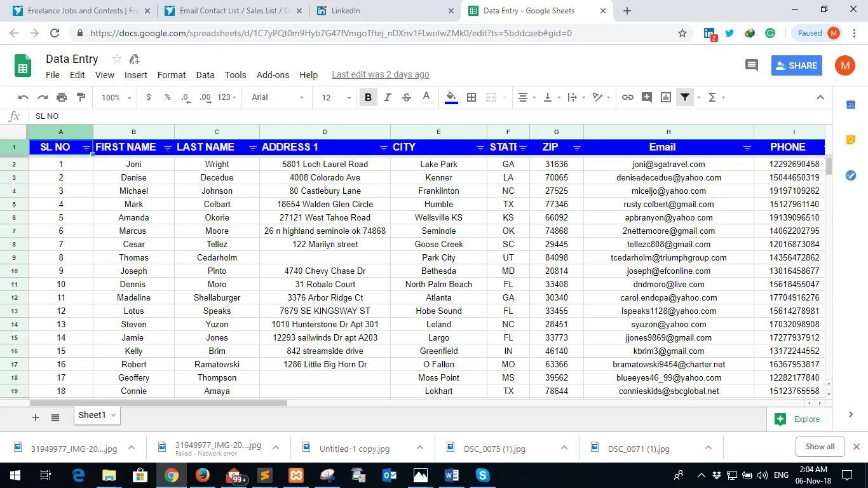Open the File menu
Screen dimensions: 868x488
pos(53,75)
